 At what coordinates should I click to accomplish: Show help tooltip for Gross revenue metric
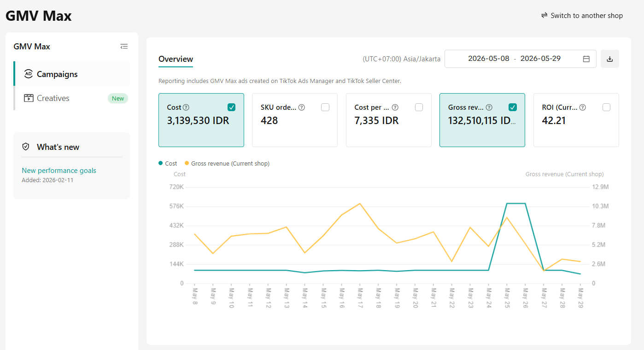[489, 107]
